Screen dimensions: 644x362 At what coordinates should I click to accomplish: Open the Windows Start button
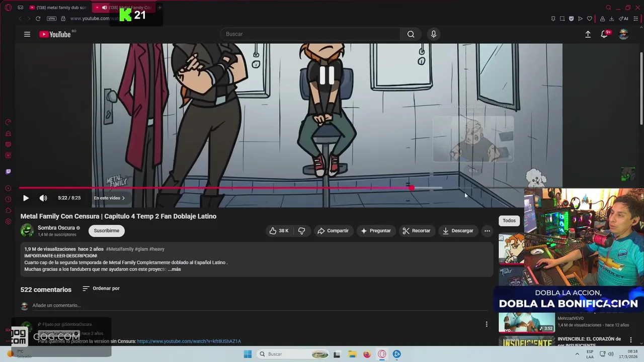pos(248,354)
